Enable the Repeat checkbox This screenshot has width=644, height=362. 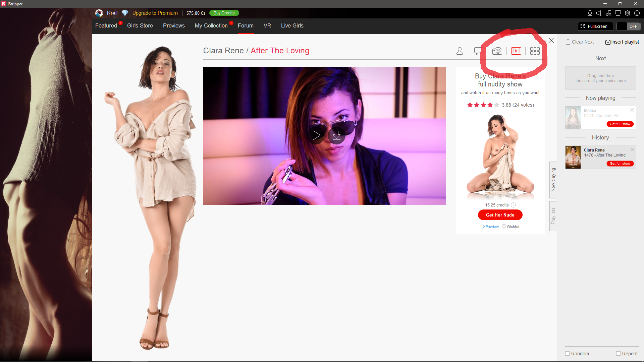click(618, 354)
